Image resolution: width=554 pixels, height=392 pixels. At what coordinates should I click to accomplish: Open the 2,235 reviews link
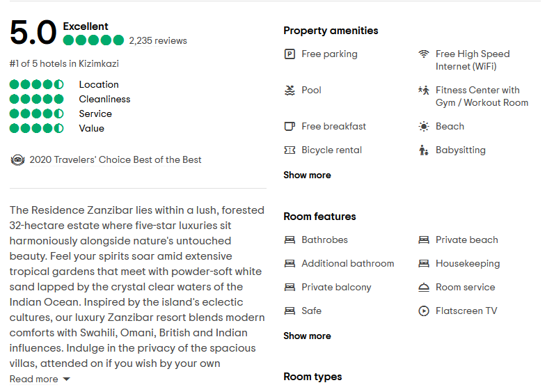(x=158, y=40)
